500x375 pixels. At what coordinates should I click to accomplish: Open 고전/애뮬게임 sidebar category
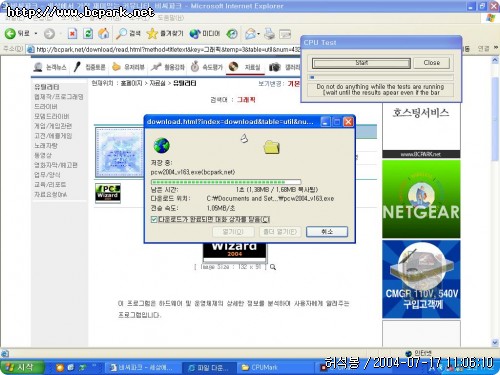click(53, 136)
